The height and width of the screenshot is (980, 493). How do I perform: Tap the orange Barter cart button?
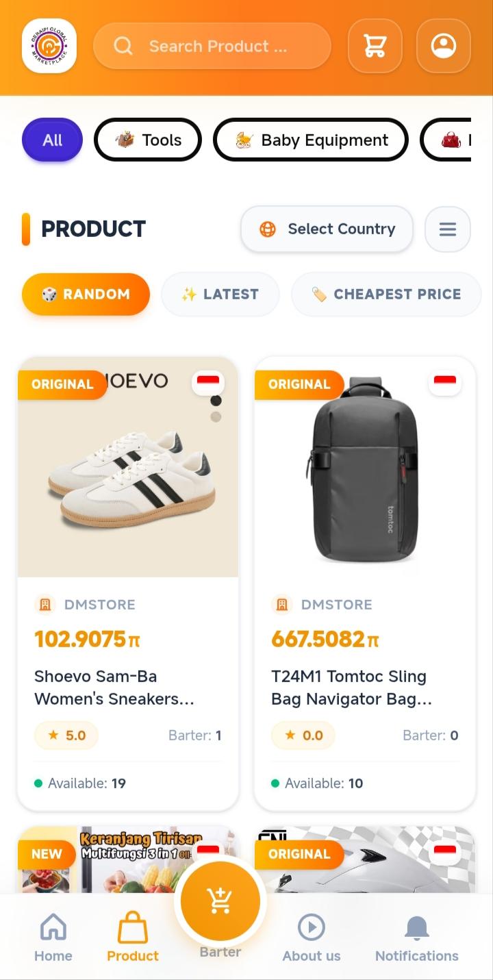(x=220, y=901)
